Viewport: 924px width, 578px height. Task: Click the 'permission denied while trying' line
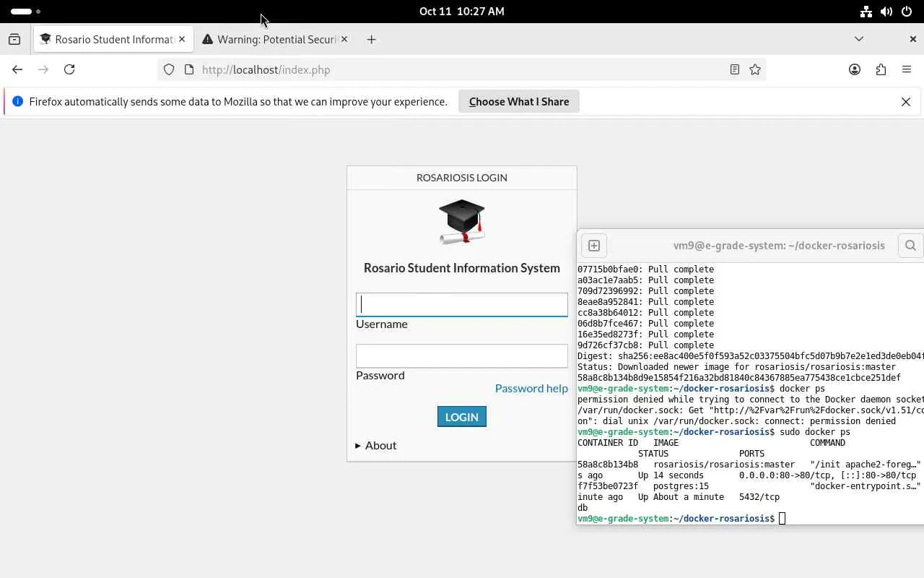(750, 400)
